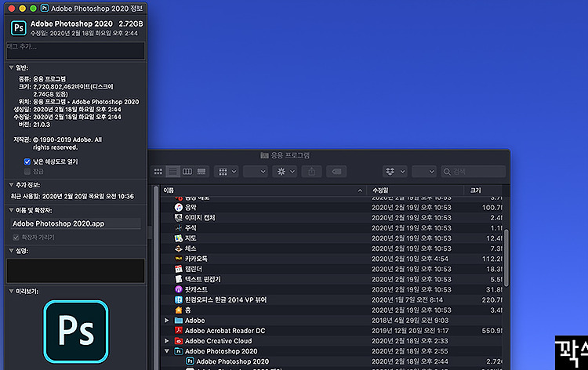Screen dimensions: 588x370
Task: Select the 체스 app icon
Action: click(x=179, y=248)
